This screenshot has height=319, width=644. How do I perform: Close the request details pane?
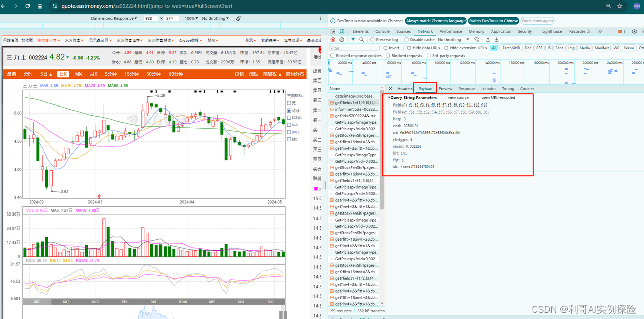pos(390,89)
